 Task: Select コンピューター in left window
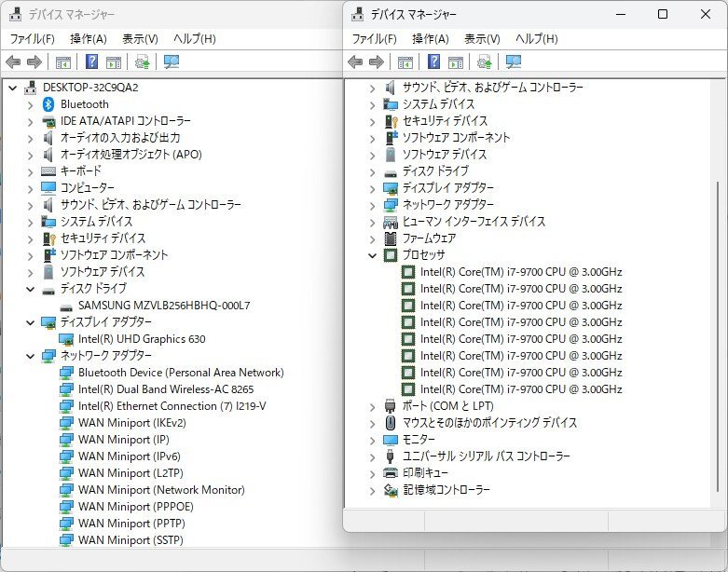click(88, 188)
